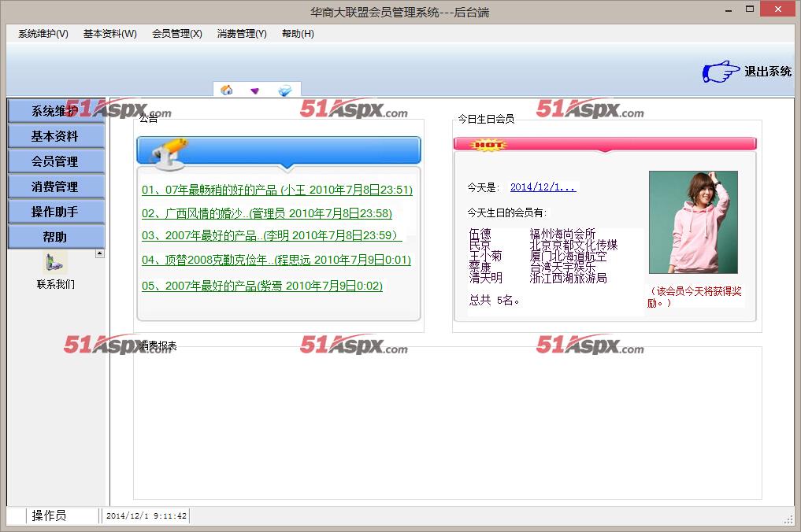The height and width of the screenshot is (532, 801).
Task: Open announcement 01 07年最畅销的好的产品
Action: coord(277,190)
